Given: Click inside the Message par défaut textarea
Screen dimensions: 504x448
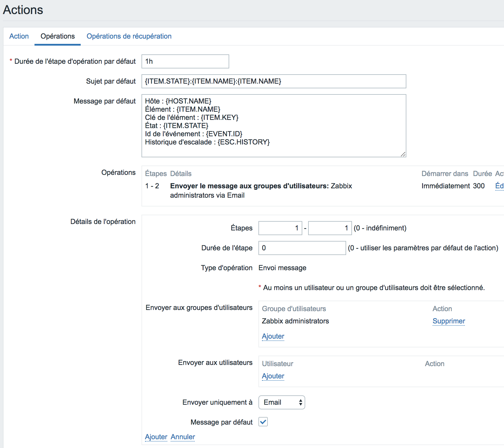Looking at the screenshot, I should coord(274,126).
